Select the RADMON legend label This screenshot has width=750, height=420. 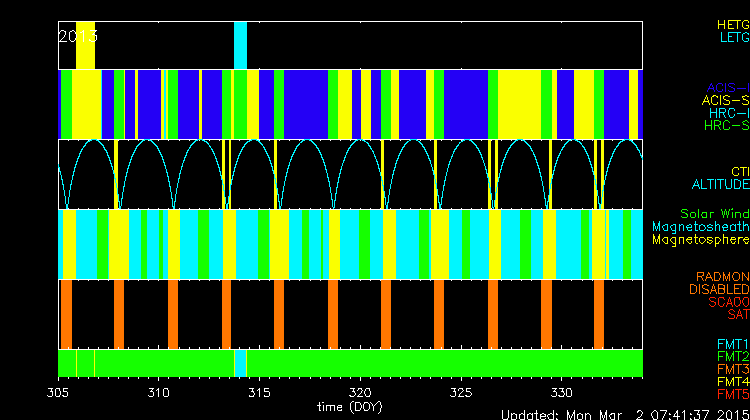click(723, 276)
